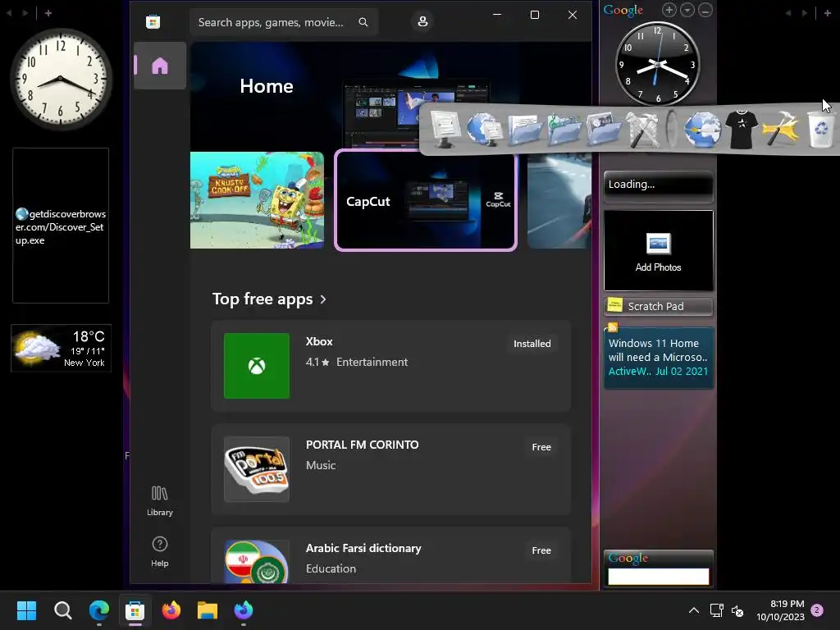
Task: Click the Store search apps, games, movies field
Action: click(284, 22)
